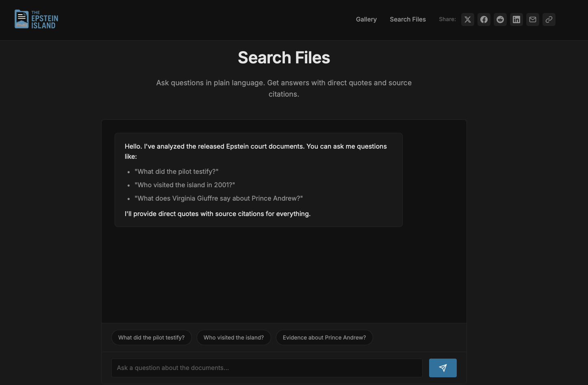Click the large "Search Files" page heading
The image size is (588, 385).
click(284, 58)
